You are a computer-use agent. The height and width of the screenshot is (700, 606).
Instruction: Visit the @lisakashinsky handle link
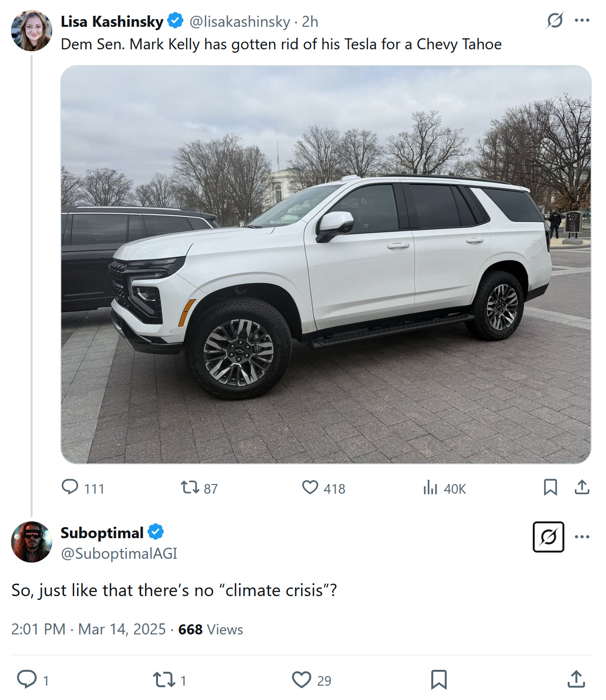click(239, 22)
